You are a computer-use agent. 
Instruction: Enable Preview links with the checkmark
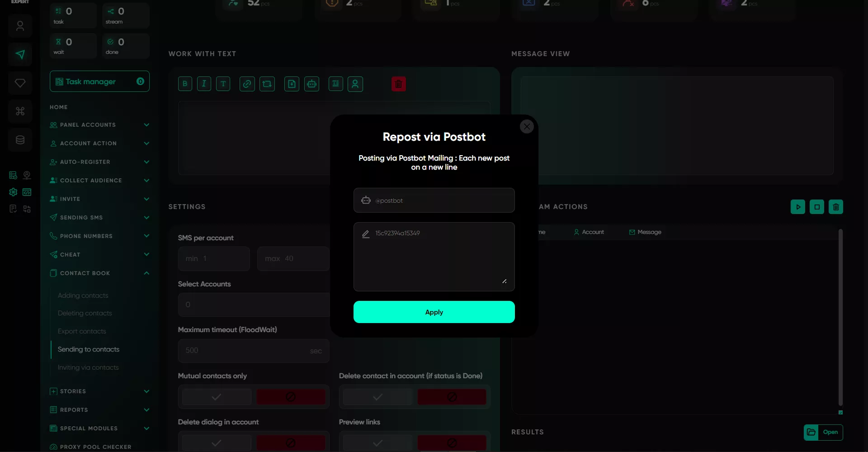point(377,443)
